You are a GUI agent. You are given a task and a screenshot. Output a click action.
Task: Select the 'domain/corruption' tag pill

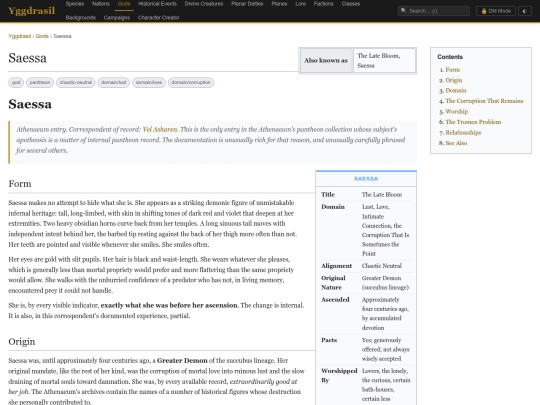tap(191, 82)
